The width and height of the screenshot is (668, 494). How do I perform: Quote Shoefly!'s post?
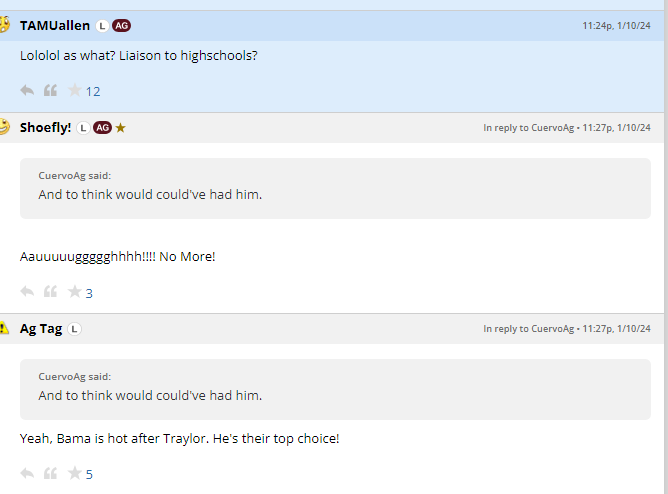[50, 292]
